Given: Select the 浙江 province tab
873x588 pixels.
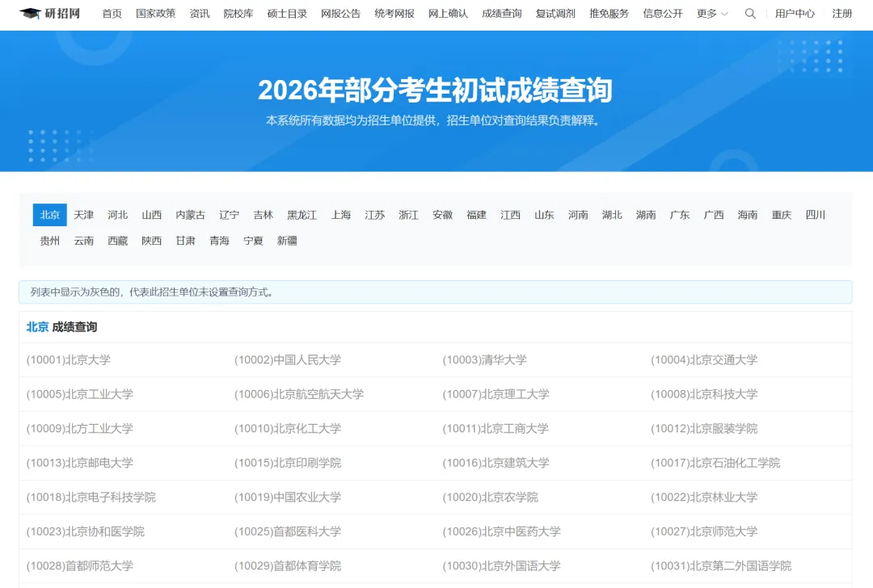Looking at the screenshot, I should coord(408,215).
